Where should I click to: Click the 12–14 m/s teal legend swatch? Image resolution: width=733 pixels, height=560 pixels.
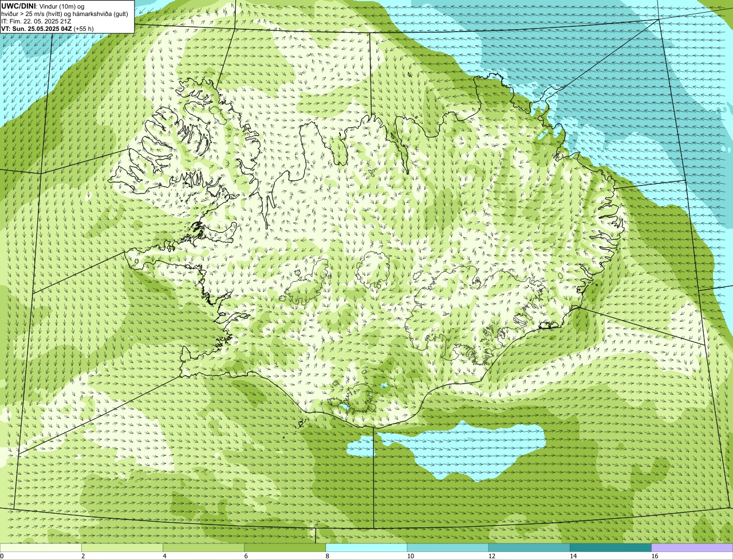pyautogui.click(x=529, y=548)
